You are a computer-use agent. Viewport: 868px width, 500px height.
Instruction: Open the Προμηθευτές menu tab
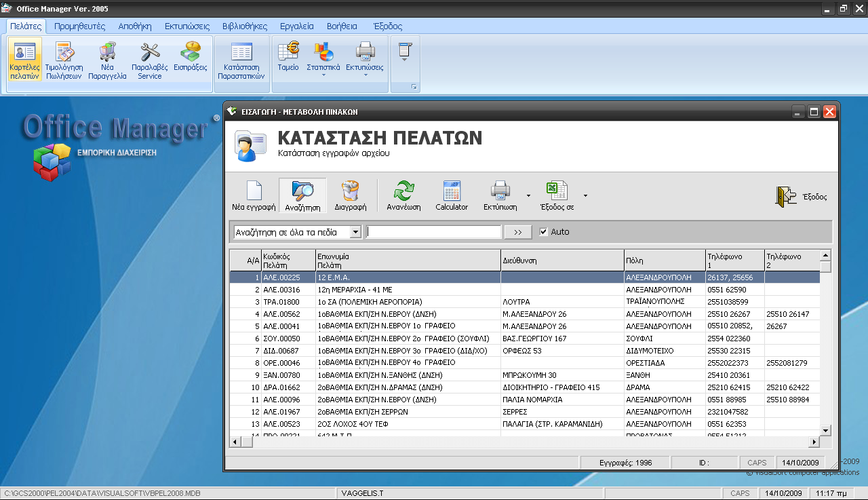point(79,26)
